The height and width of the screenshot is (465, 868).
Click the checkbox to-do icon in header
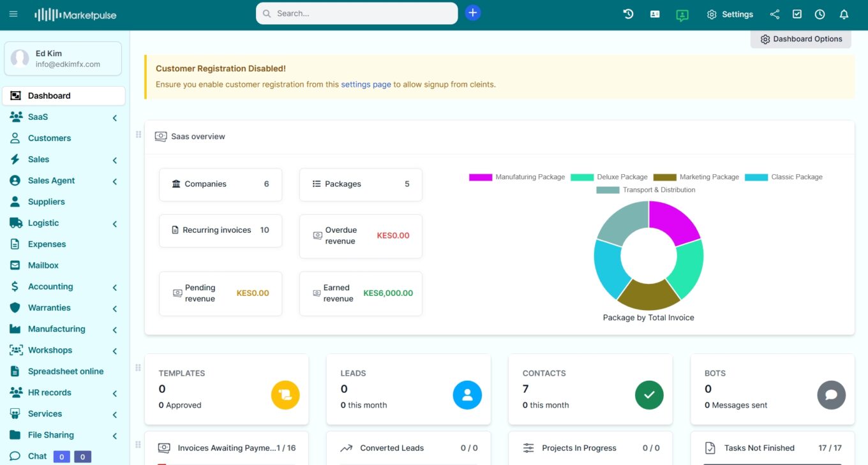(797, 14)
